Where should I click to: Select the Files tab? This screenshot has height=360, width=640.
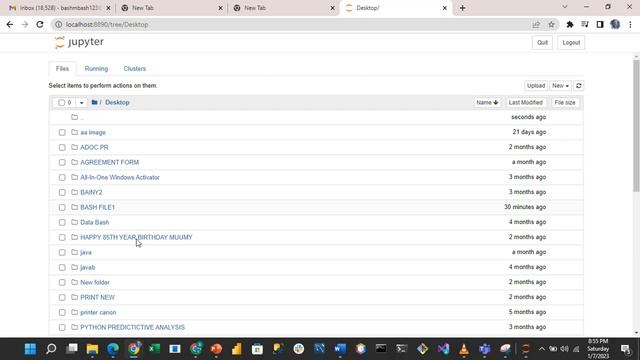[62, 69]
